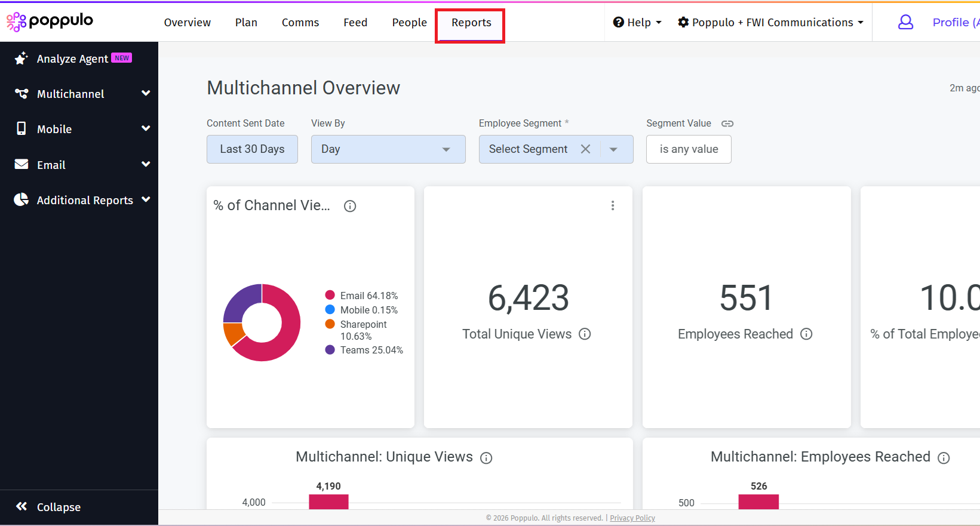Open the Privacy Policy link
The width and height of the screenshot is (980, 526).
[632, 518]
